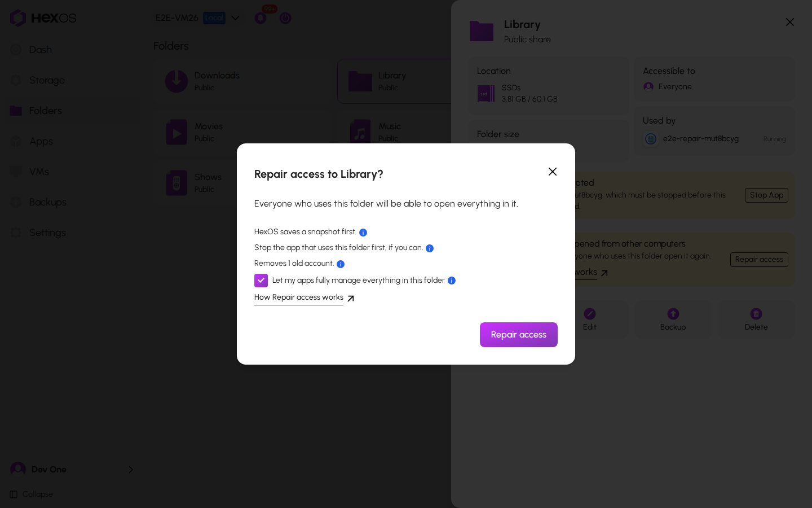Expand the E2E-VM26 server dropdown
The width and height of the screenshot is (812, 508).
coord(198,18)
